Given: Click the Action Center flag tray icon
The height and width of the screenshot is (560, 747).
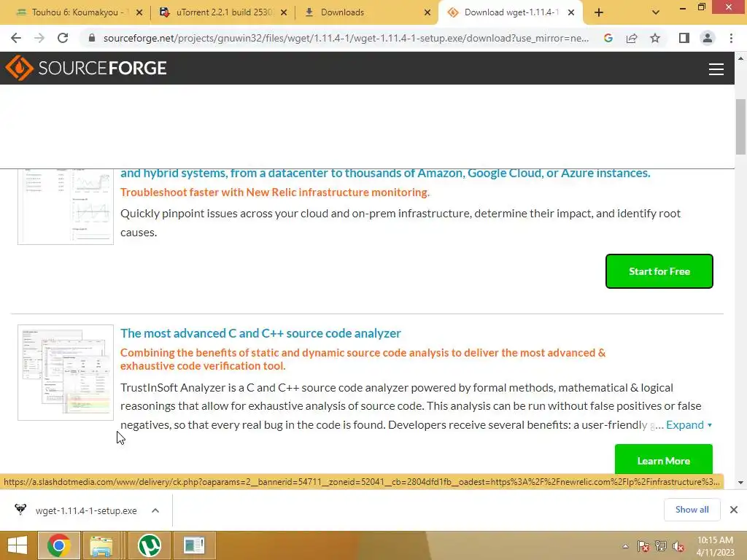Looking at the screenshot, I should coord(643,546).
